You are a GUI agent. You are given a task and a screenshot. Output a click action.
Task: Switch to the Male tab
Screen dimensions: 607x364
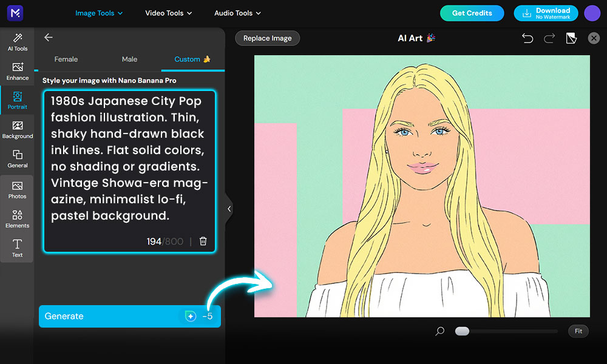pos(129,59)
